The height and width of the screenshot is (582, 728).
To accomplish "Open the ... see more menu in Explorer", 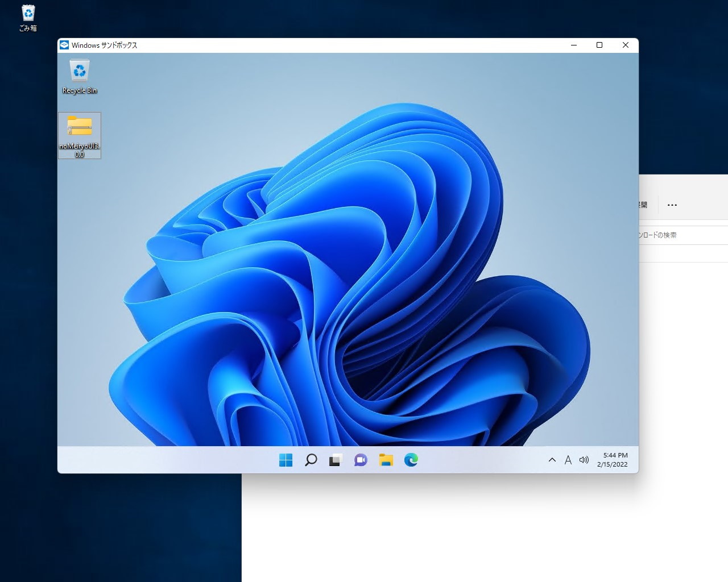I will (672, 205).
